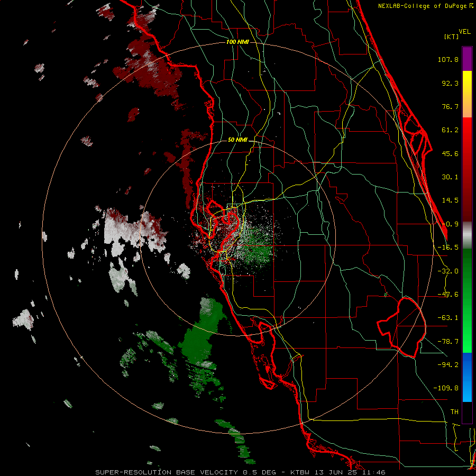
Task: Pick the black TH segment of color bar
Action: click(x=467, y=413)
